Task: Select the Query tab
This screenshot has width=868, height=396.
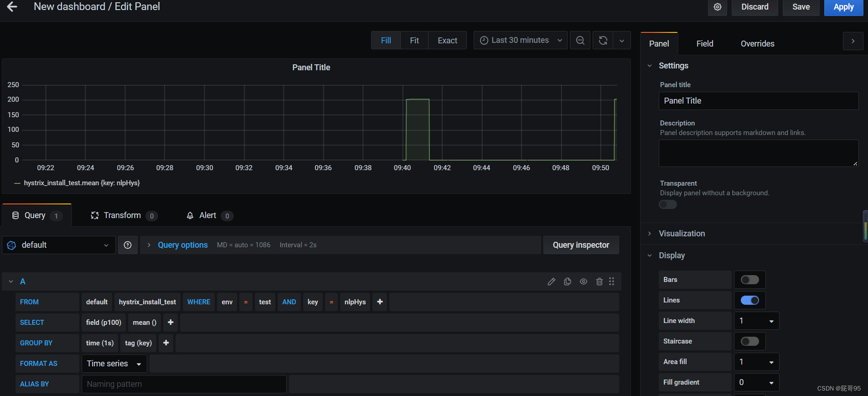Action: click(x=37, y=215)
